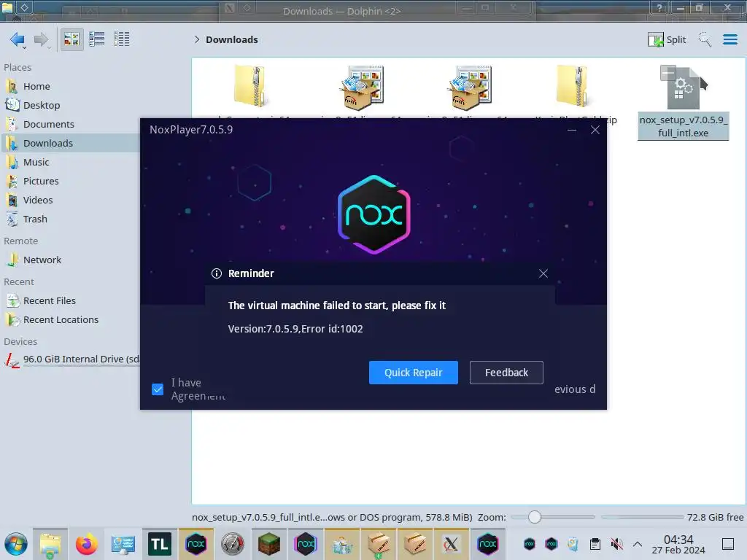Switch Dolphin to Compact view mode
This screenshot has height=560, width=747.
(x=97, y=39)
